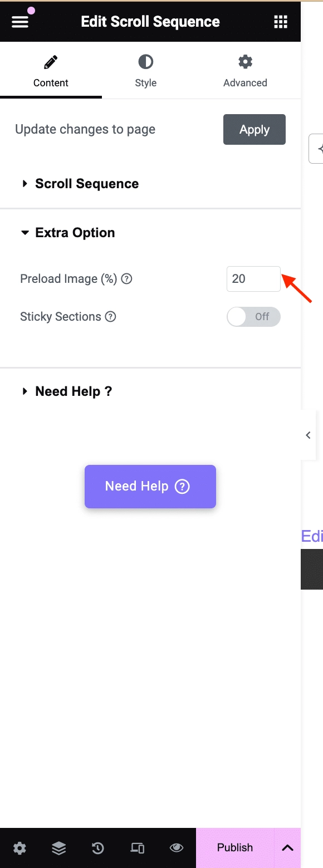323x868 pixels.
Task: Click the purple Need Help button
Action: point(150,487)
